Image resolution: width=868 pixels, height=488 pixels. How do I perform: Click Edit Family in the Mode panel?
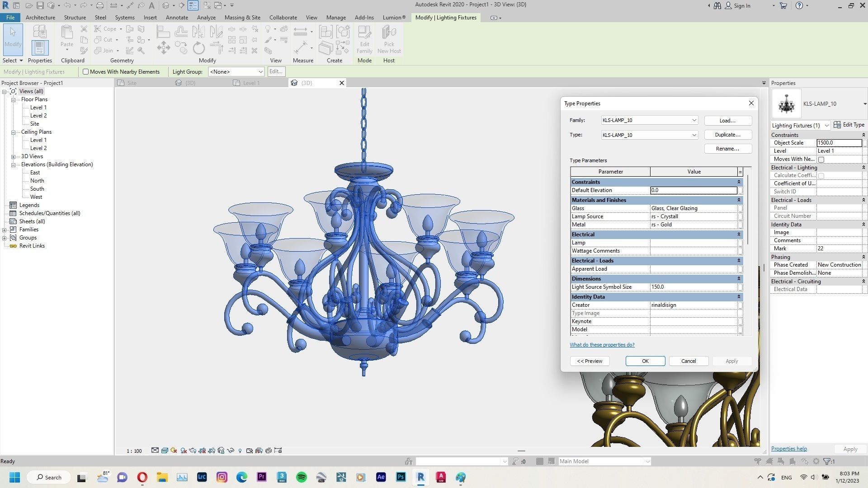coord(364,41)
